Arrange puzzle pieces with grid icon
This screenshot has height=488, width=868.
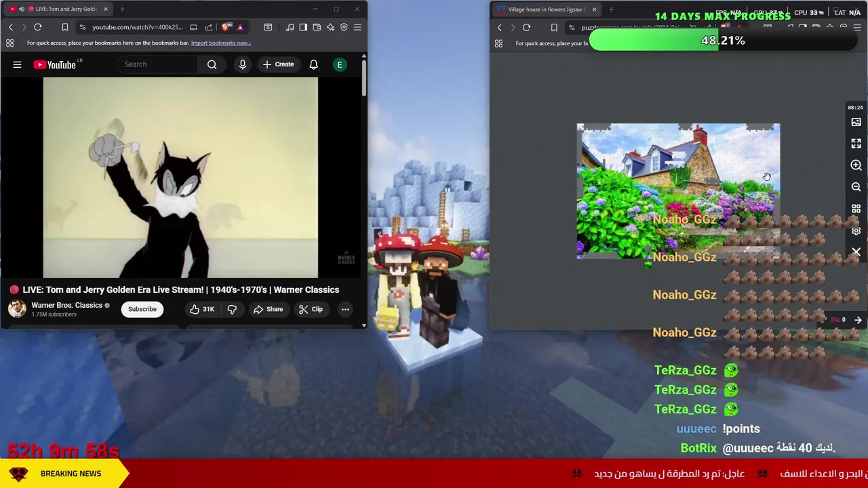856,209
